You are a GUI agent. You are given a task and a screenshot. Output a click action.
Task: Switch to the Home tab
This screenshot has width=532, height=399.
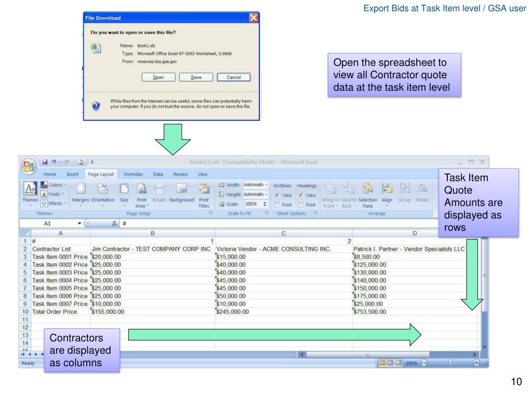click(50, 174)
